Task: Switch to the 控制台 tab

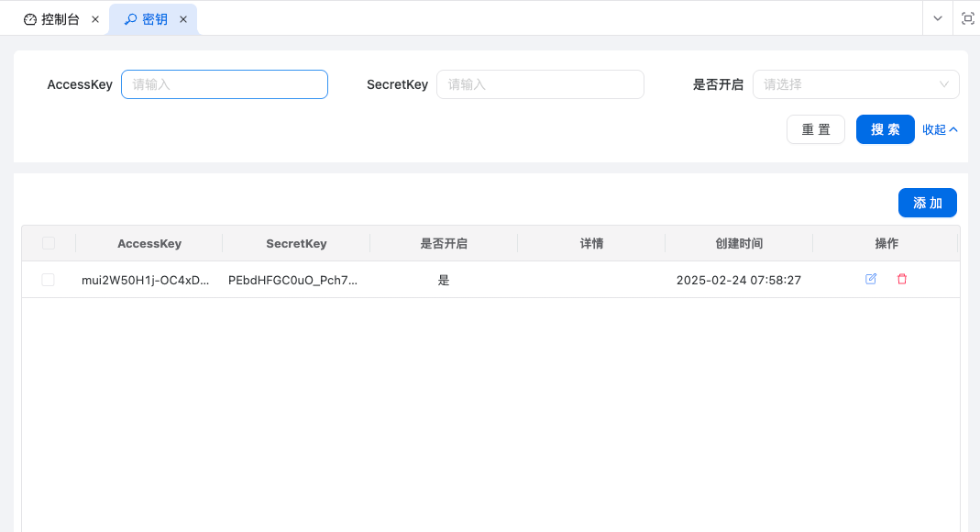Action: [x=61, y=19]
